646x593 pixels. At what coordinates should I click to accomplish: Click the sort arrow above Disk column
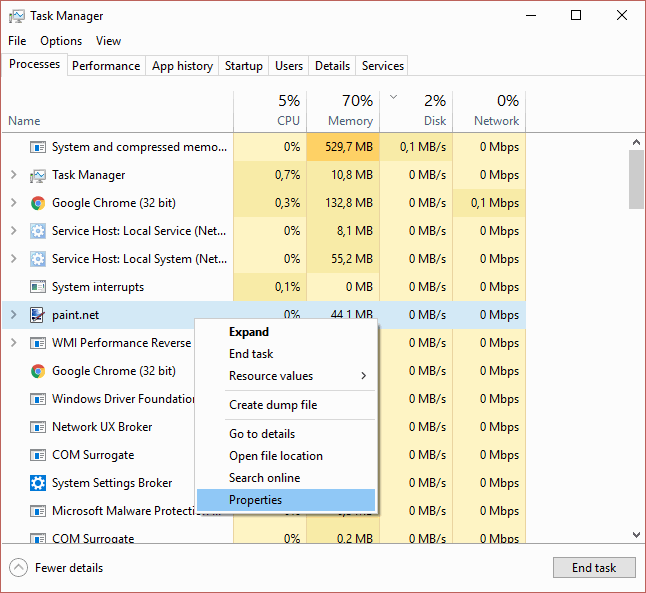pyautogui.click(x=393, y=97)
